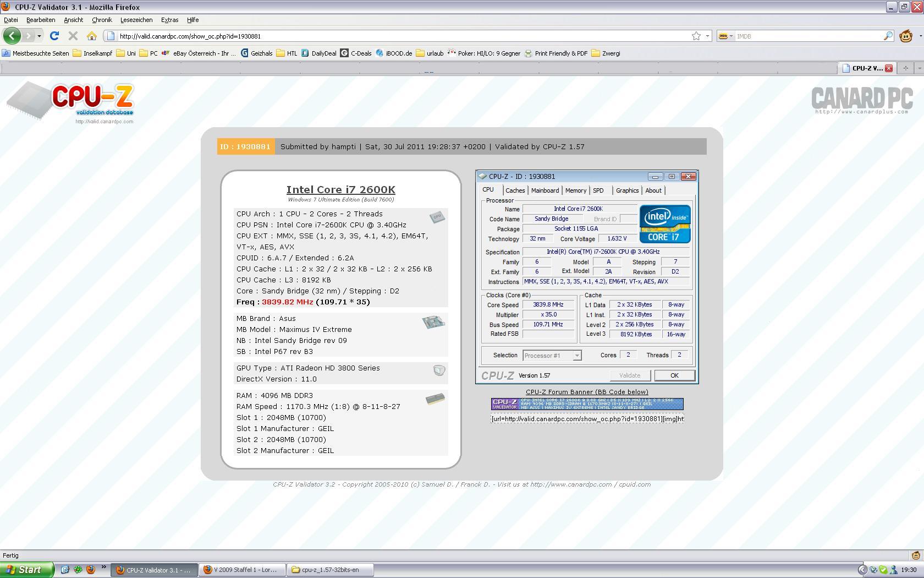This screenshot has width=924, height=578.
Task: Open the Lesezeichen menu
Action: [x=136, y=20]
